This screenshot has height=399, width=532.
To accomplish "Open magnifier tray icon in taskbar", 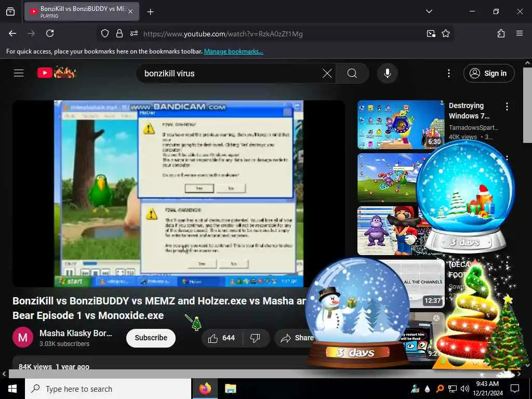I will pyautogui.click(x=440, y=389).
